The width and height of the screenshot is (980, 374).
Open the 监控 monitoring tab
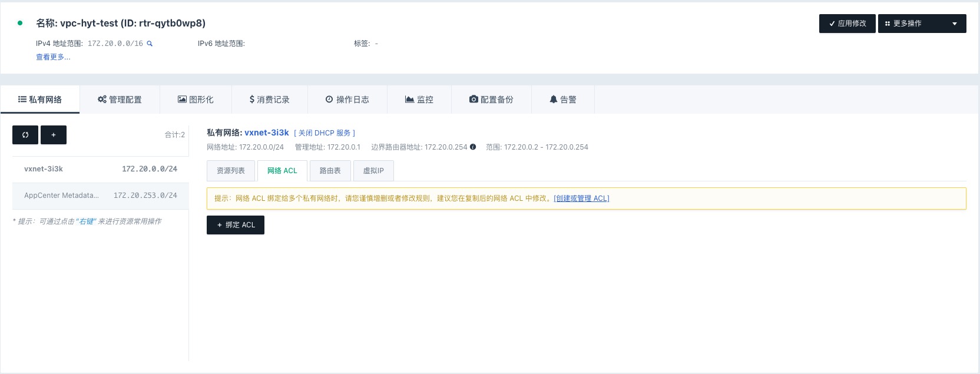click(x=419, y=100)
